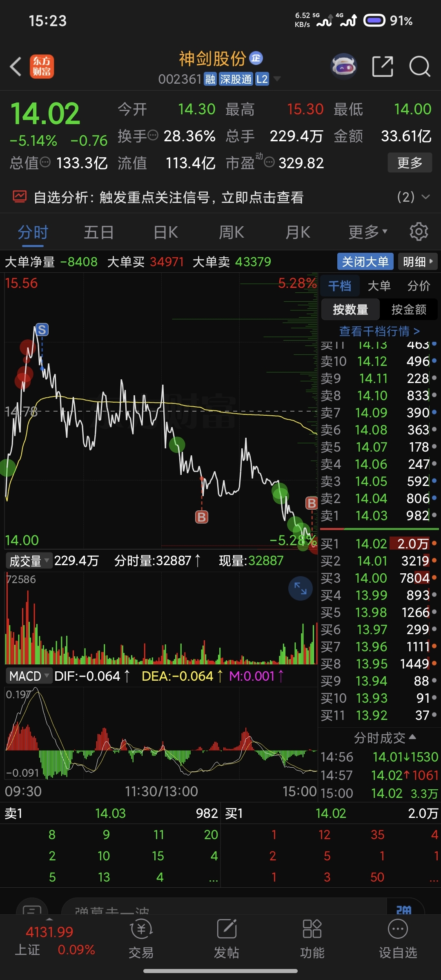Open the 功能 functions icon
Image resolution: width=441 pixels, height=980 pixels.
click(312, 939)
